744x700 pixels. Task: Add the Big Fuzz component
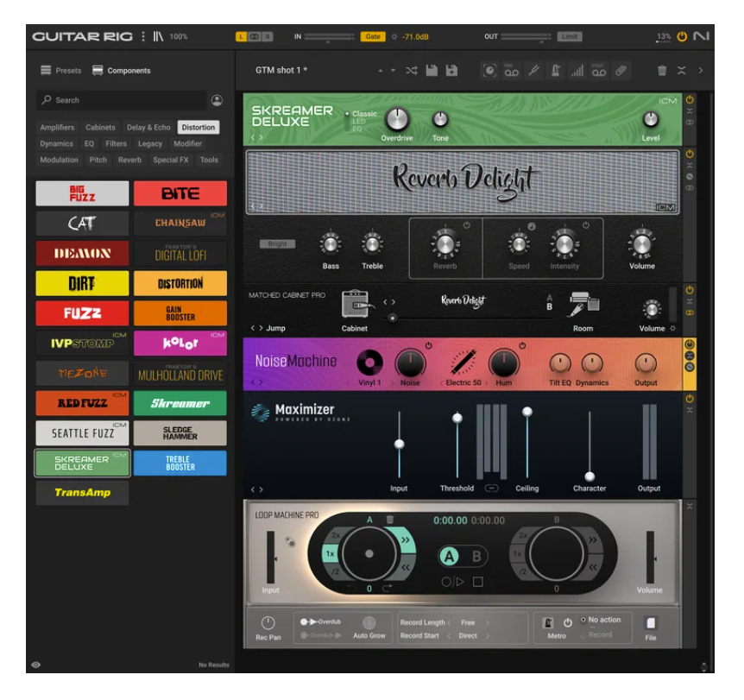pos(82,193)
